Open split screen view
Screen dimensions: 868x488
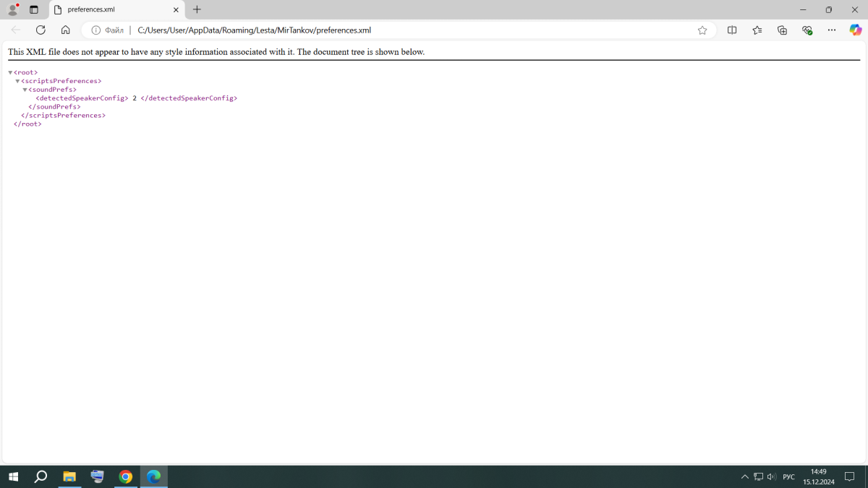pos(732,30)
